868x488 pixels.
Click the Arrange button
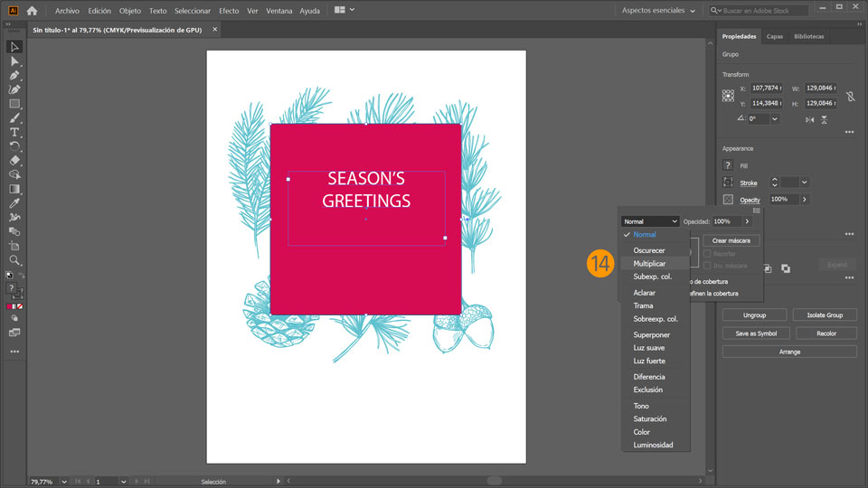789,352
